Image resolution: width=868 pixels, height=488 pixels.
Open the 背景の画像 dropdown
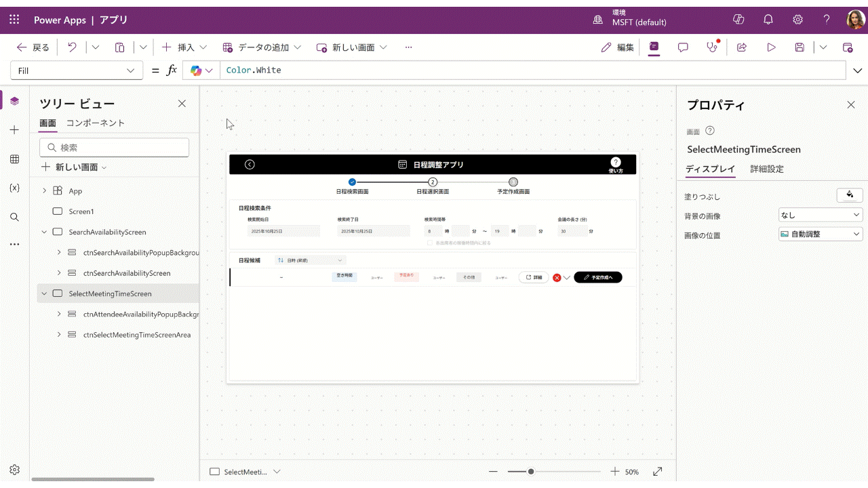(x=821, y=216)
